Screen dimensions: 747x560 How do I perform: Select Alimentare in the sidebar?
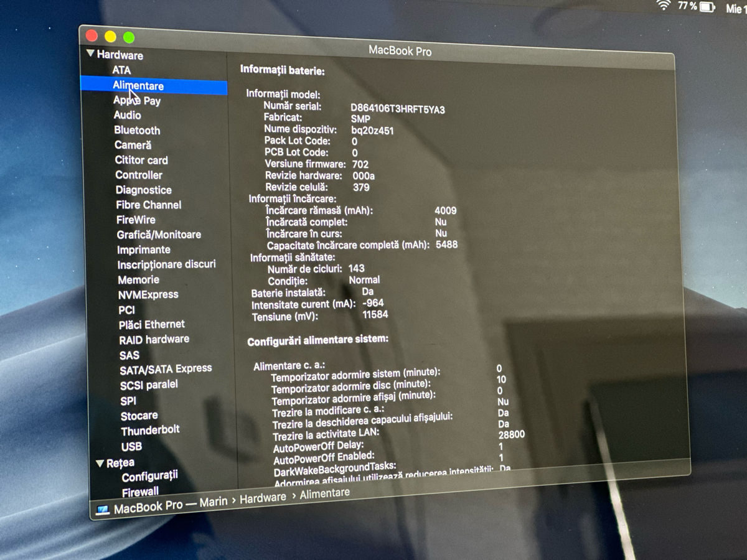tap(154, 86)
